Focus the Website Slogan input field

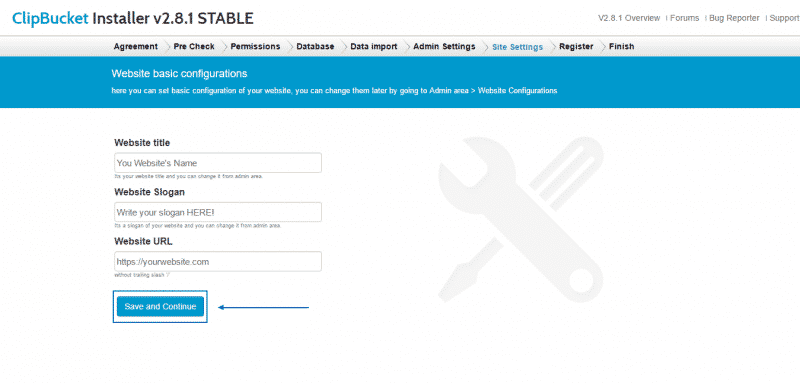tap(218, 212)
